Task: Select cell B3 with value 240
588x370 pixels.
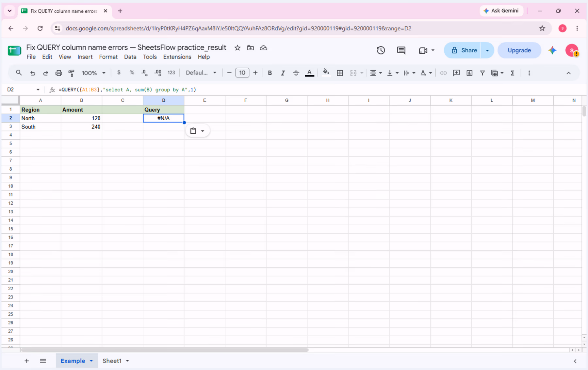Action: click(x=81, y=127)
